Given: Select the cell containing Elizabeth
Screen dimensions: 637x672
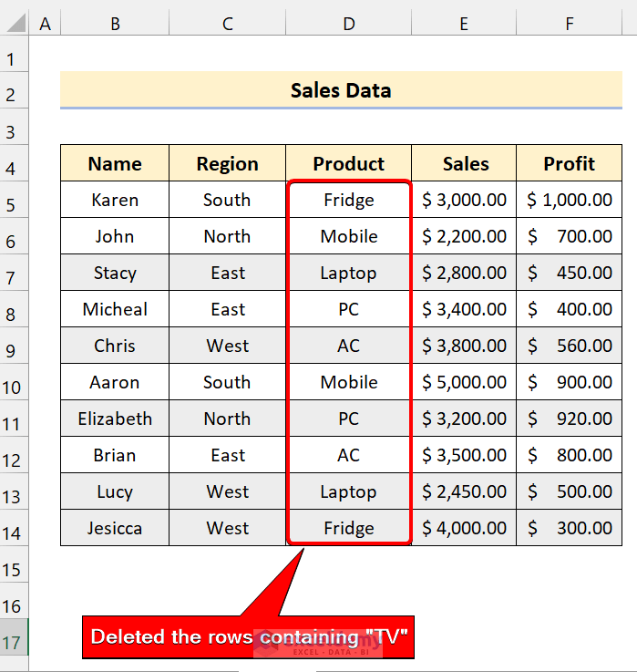Looking at the screenshot, I should [115, 418].
